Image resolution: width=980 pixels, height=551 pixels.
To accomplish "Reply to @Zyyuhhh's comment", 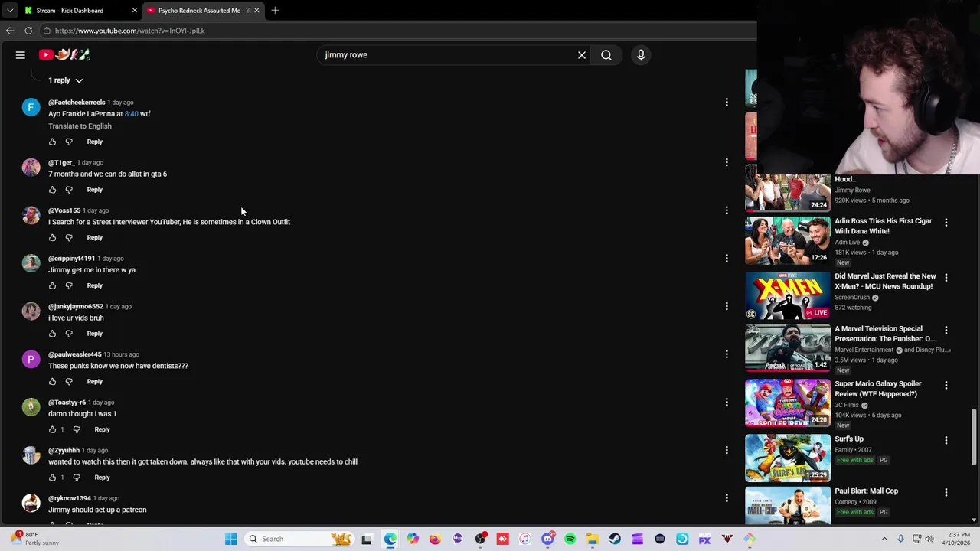I will [x=102, y=478].
